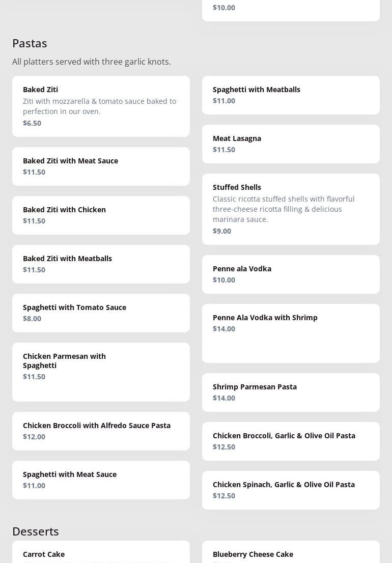This screenshot has width=392, height=563.
Task: Click the Desserts section heading
Action: 36,531
